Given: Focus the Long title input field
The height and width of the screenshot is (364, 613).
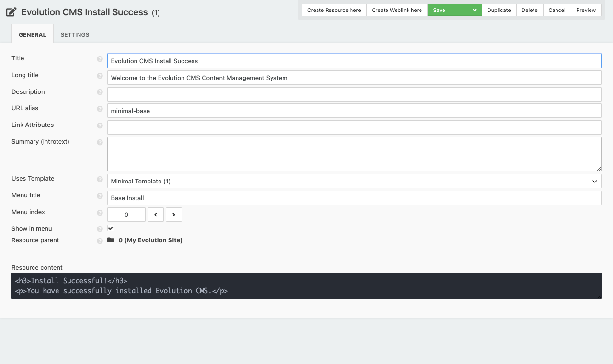Looking at the screenshot, I should 354,78.
